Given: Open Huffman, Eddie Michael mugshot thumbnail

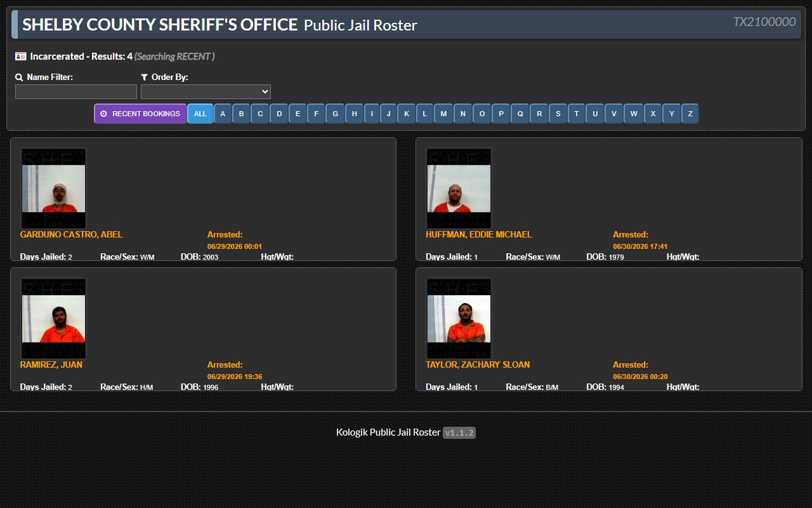Looking at the screenshot, I should pos(459,189).
